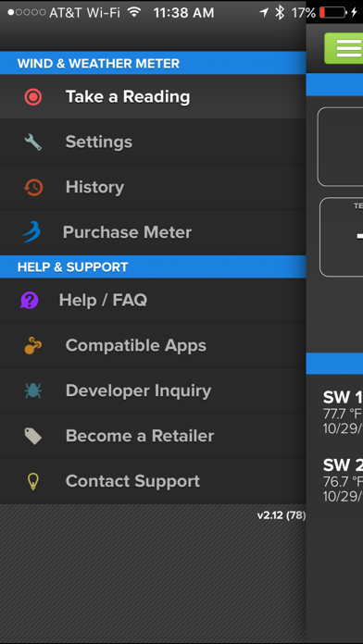
Task: Click the Settings wrench icon
Action: click(33, 142)
